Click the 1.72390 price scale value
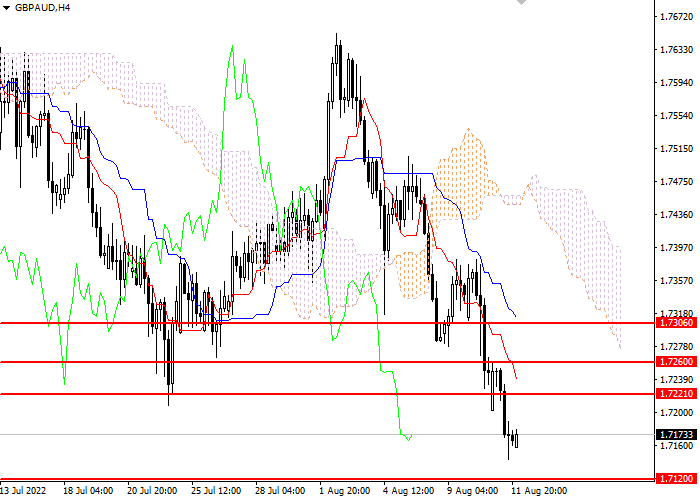 [677, 379]
